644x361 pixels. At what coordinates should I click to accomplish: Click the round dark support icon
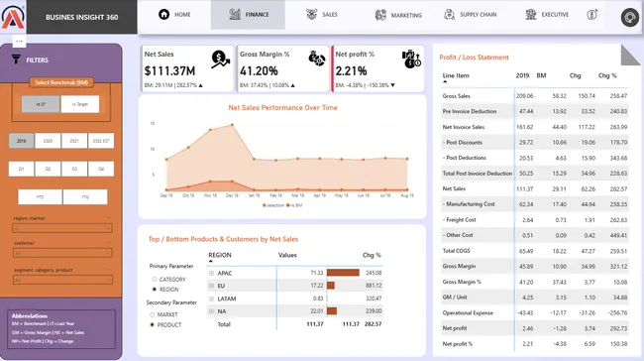point(629,18)
